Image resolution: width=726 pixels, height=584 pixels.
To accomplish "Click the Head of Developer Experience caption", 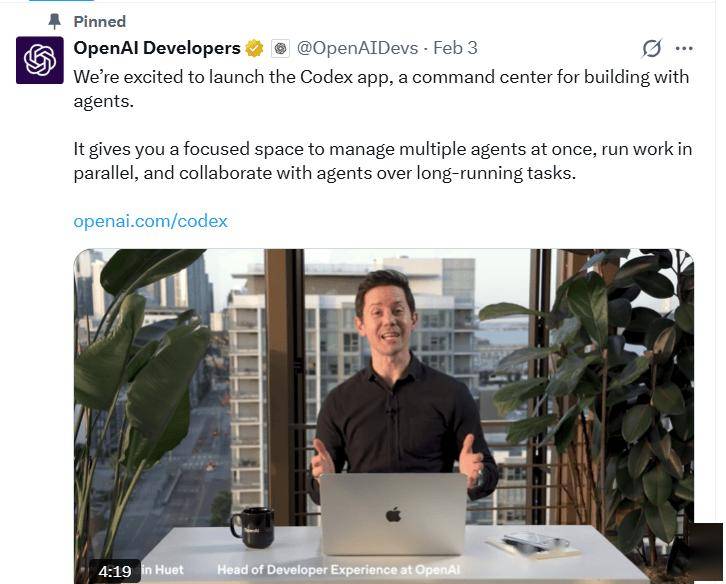I will point(338,570).
